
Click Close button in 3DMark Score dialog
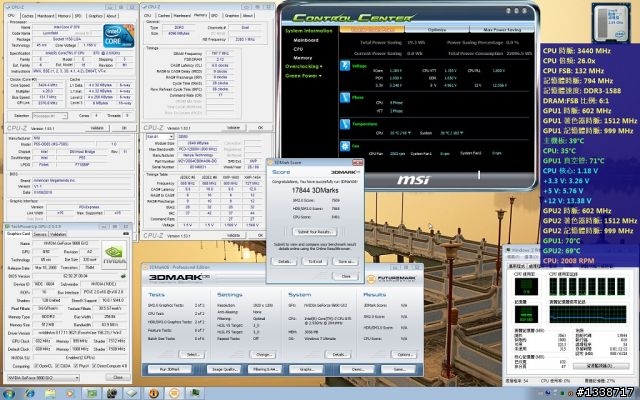346,276
